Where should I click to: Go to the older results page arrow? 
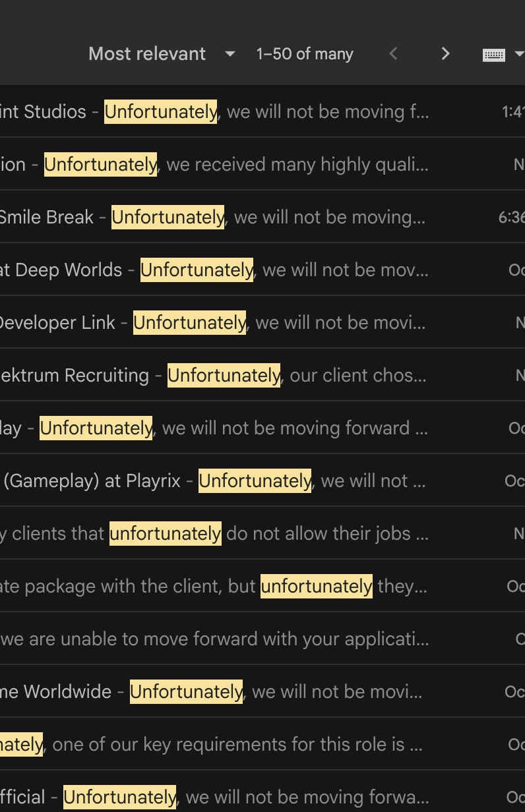[446, 54]
